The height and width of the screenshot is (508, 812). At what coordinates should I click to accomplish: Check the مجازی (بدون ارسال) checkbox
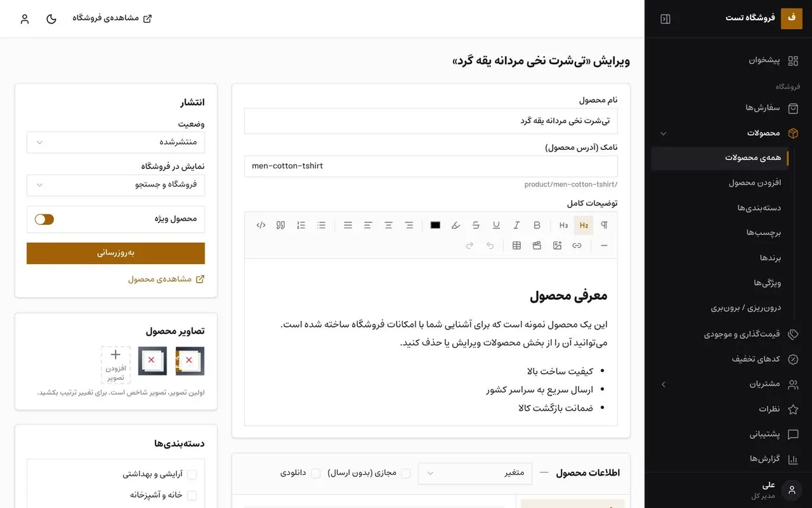point(405,473)
